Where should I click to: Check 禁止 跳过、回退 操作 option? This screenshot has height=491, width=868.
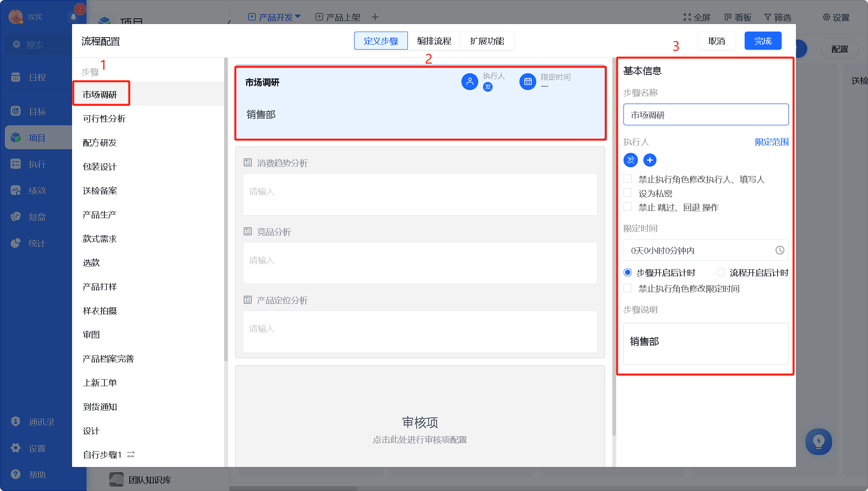coord(628,207)
